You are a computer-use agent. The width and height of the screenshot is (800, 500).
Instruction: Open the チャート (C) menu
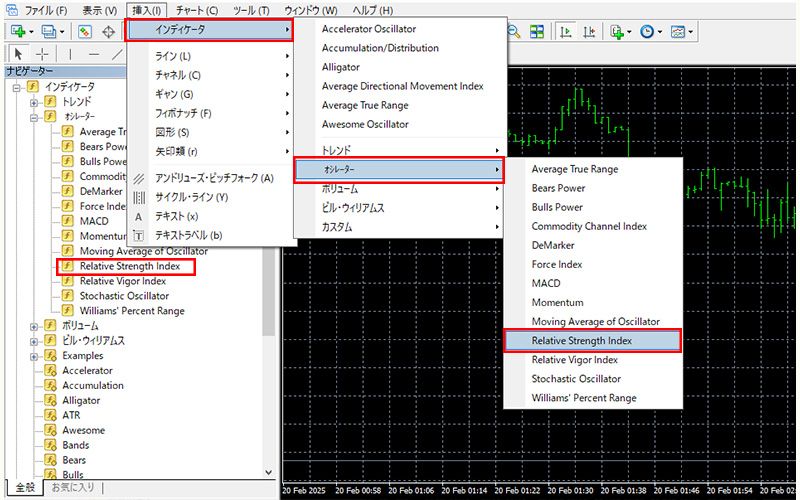click(200, 10)
